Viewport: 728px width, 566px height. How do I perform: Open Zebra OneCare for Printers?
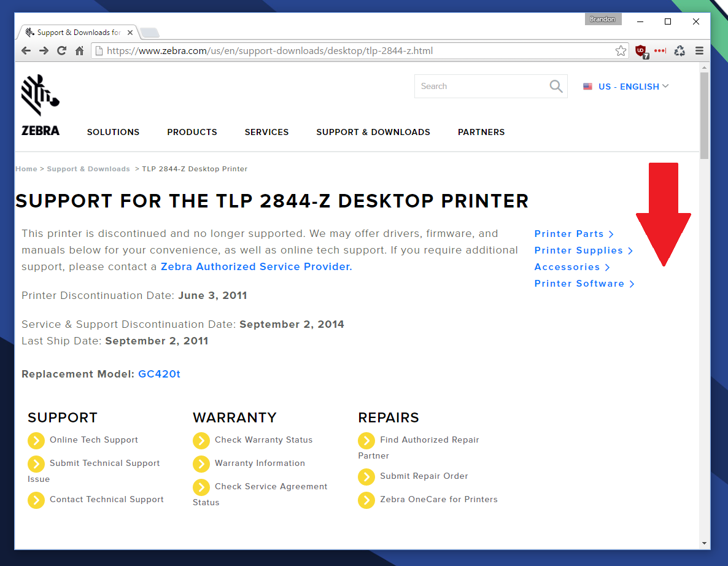439,499
